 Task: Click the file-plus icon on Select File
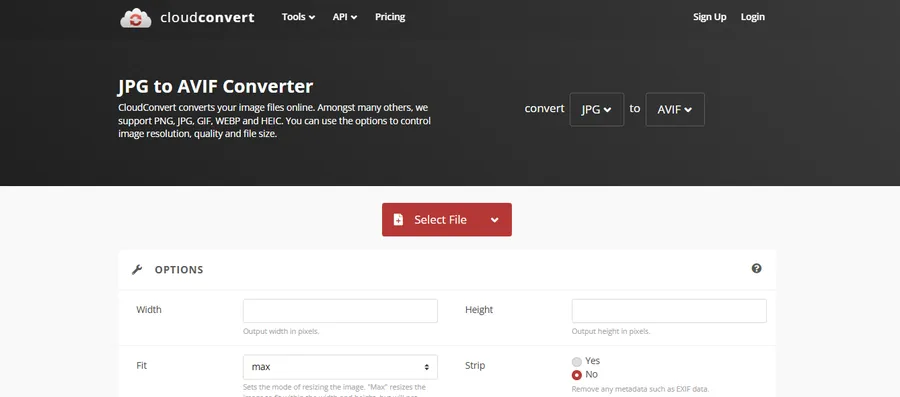click(x=398, y=220)
